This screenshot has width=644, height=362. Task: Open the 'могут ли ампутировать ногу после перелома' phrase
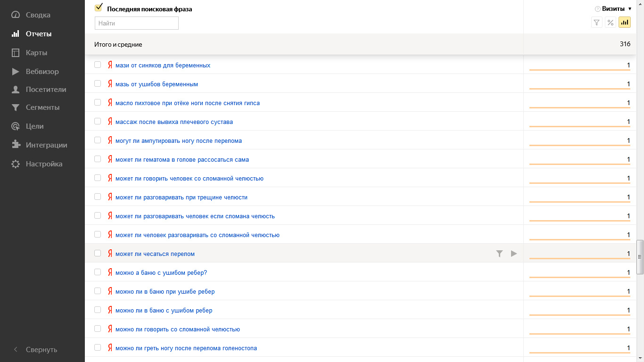click(x=178, y=141)
